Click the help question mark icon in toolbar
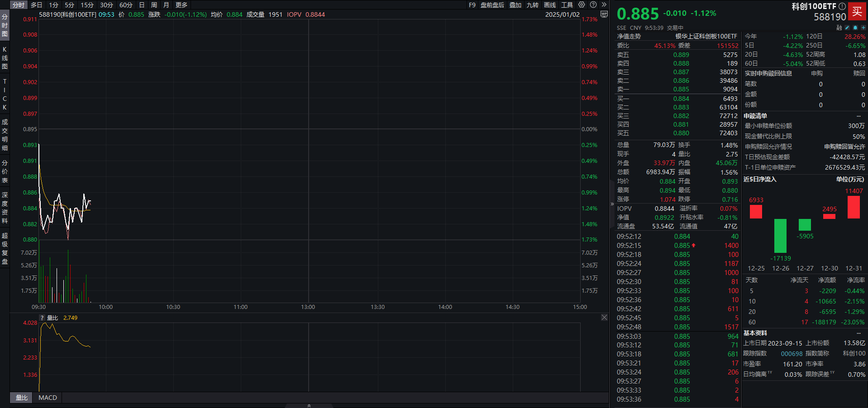Image resolution: width=868 pixels, height=408 pixels. coord(593,5)
